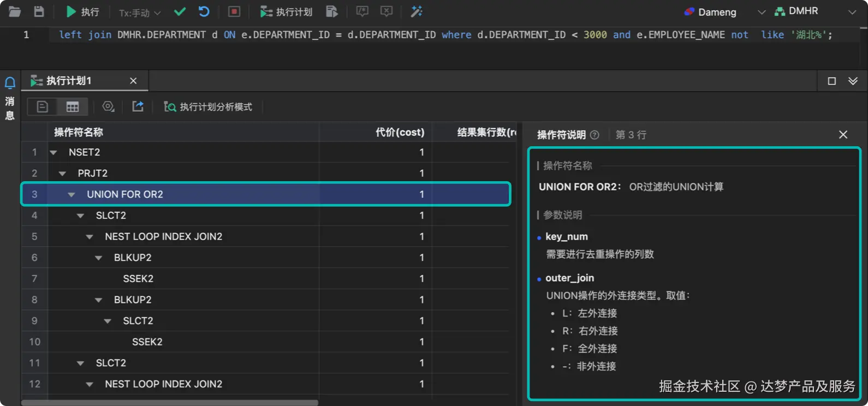The height and width of the screenshot is (406, 868).
Task: Click the comment selection icon
Action: [x=362, y=11]
